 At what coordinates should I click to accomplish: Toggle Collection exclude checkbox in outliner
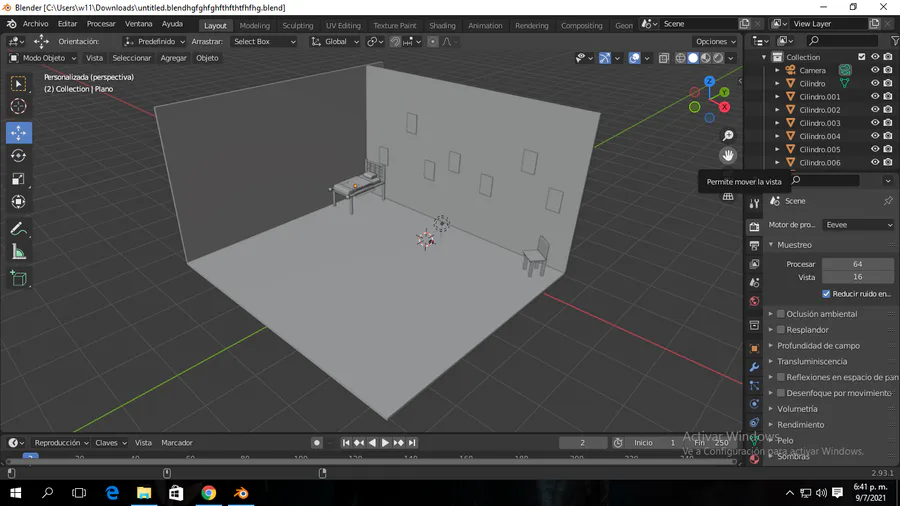tap(862, 57)
